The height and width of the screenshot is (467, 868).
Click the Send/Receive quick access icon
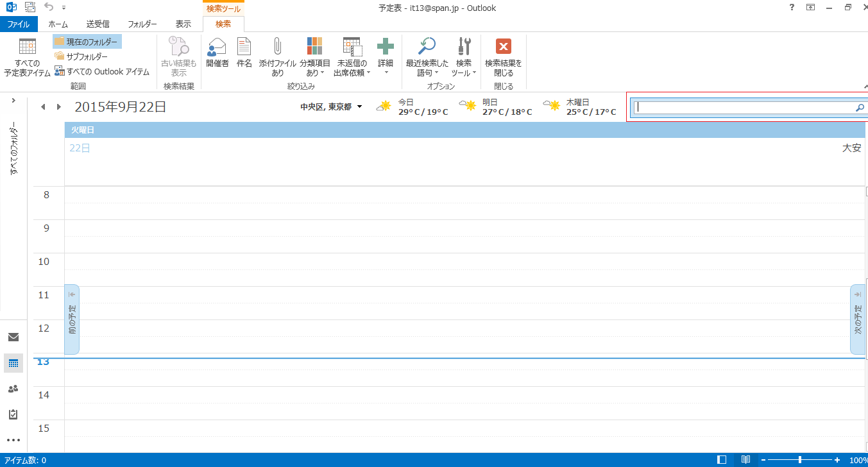tap(30, 8)
